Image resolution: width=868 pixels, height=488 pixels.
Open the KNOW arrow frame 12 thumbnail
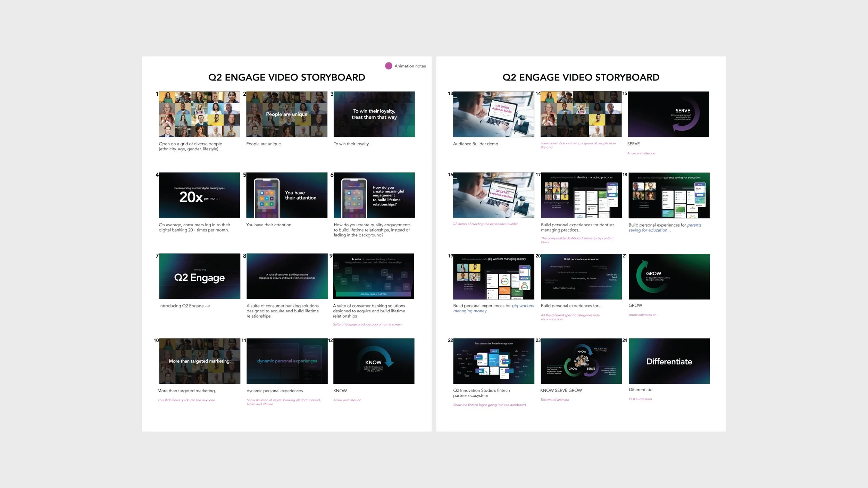pyautogui.click(x=374, y=361)
